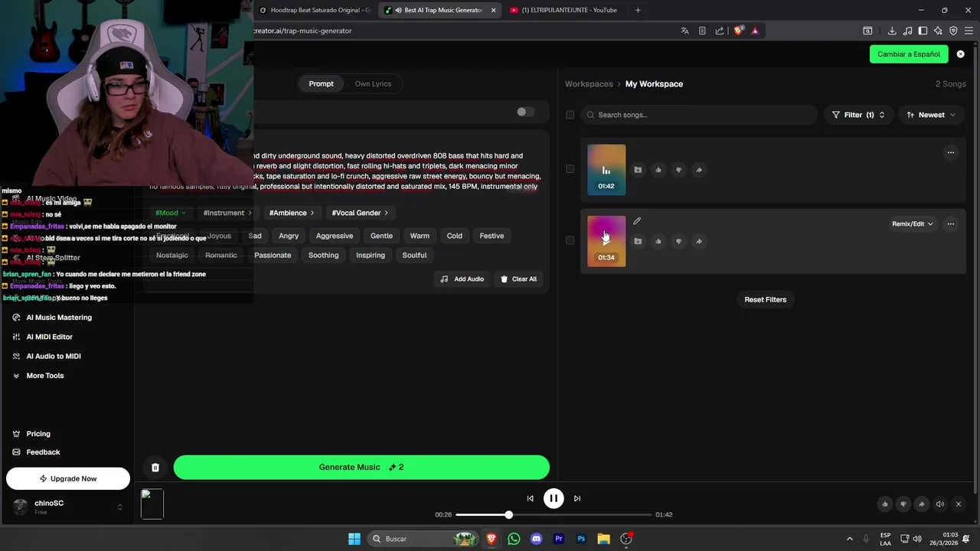Click the trash icon beside Generate Music
980x551 pixels.
click(155, 468)
